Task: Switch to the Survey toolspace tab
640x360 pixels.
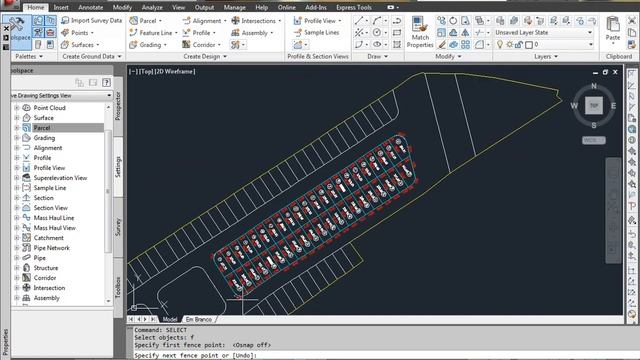Action: 118,227
